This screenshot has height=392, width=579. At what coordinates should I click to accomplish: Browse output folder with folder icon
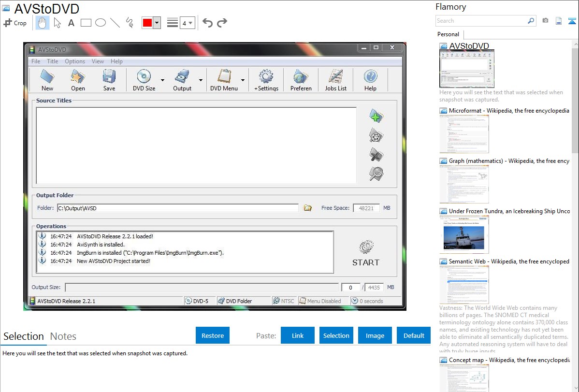pos(307,208)
